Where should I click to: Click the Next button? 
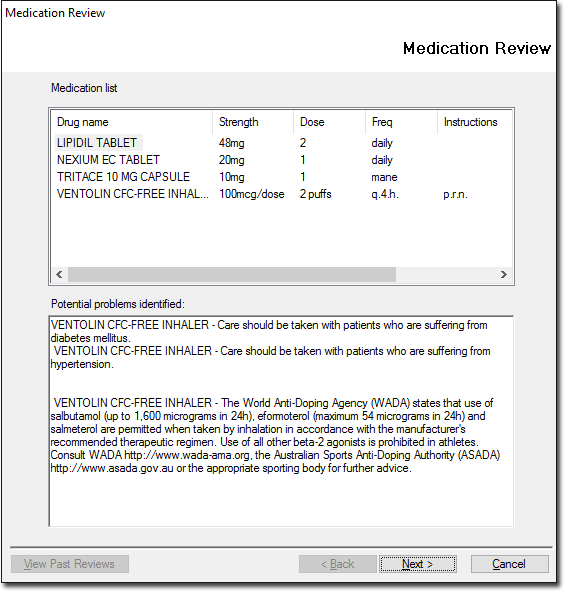(x=417, y=564)
